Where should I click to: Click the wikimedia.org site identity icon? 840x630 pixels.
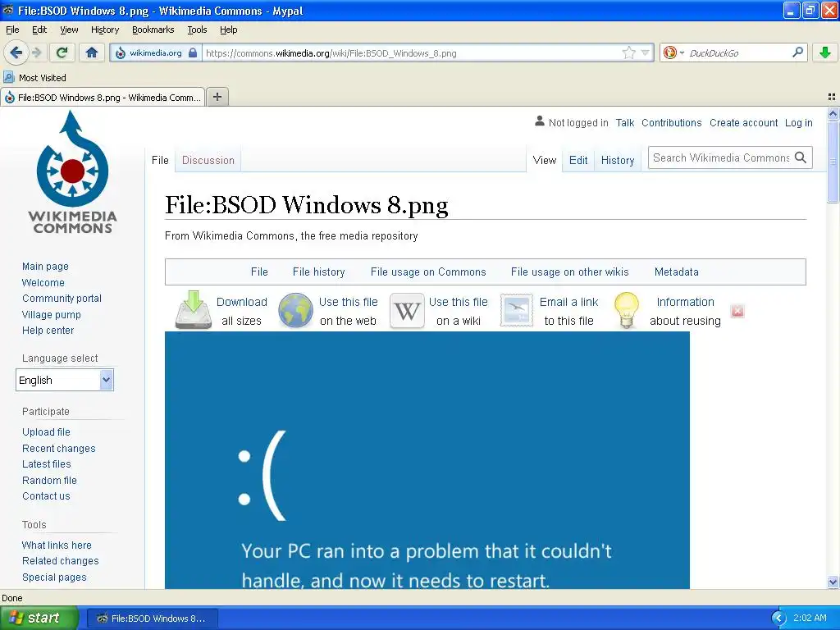click(x=121, y=53)
